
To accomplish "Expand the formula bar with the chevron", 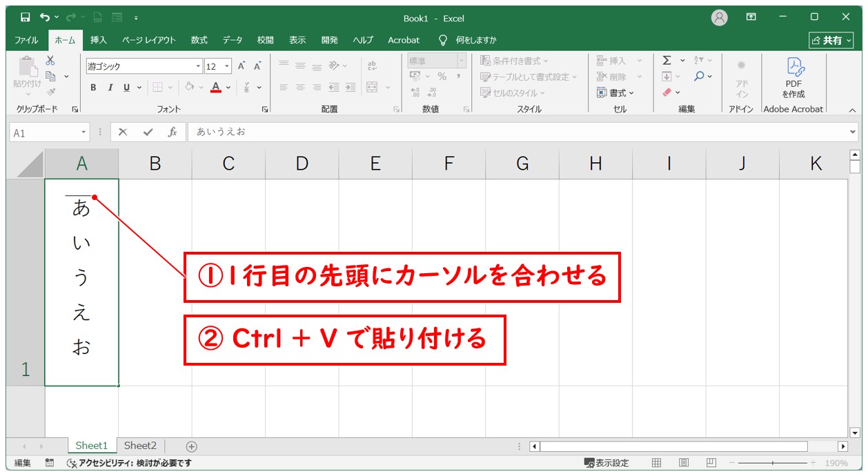I will pyautogui.click(x=854, y=132).
